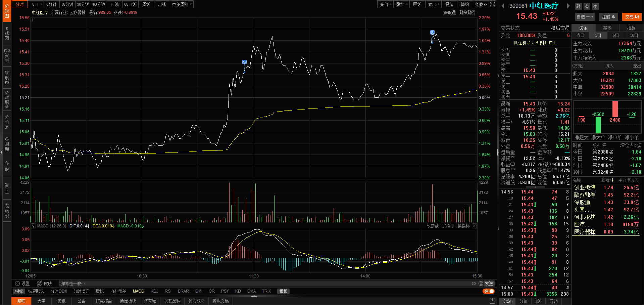Switch to the 分笔 tick tab
This screenshot has height=305, width=644.
(x=507, y=301)
